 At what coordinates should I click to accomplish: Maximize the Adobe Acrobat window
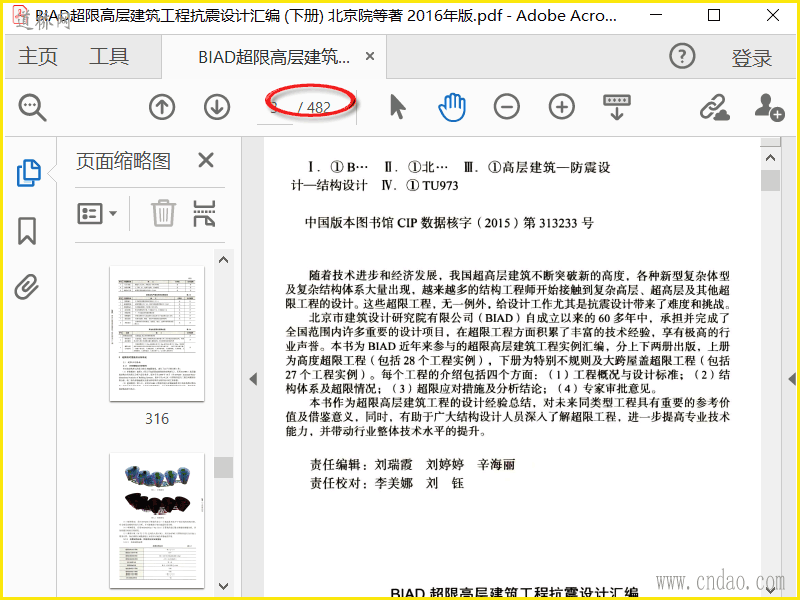714,15
